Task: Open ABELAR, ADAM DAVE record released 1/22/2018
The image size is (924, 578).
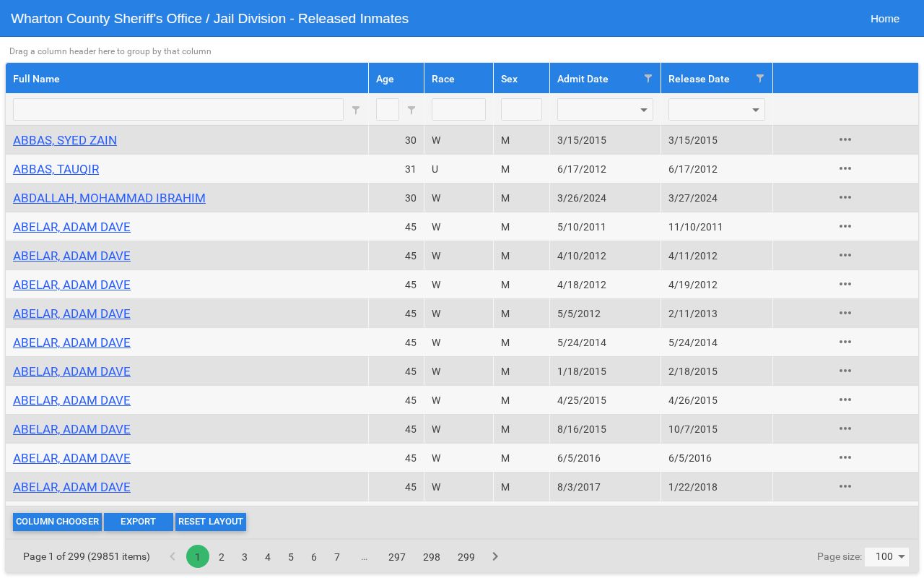Action: 71,487
